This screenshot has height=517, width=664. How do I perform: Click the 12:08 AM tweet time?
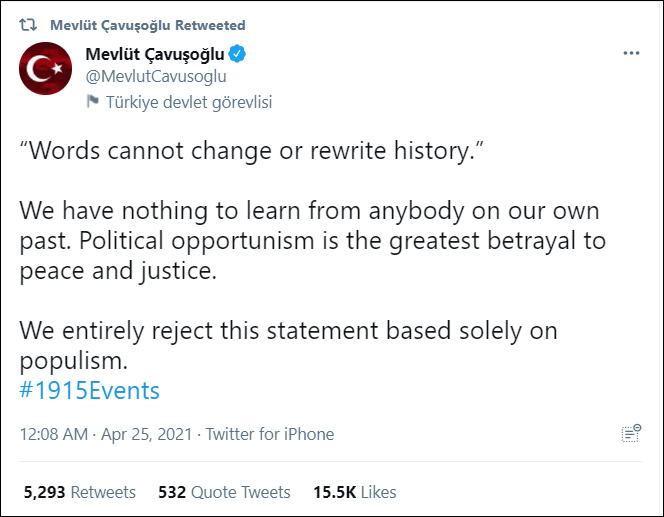coord(54,434)
